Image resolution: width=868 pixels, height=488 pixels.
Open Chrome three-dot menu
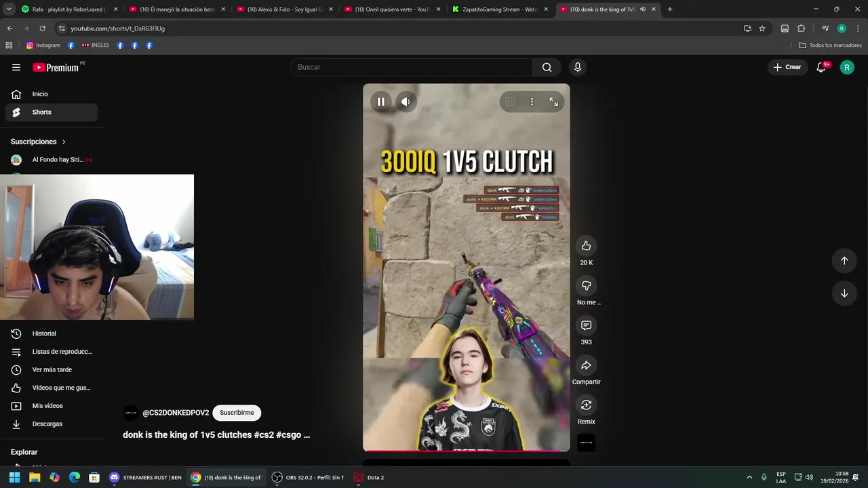858,28
